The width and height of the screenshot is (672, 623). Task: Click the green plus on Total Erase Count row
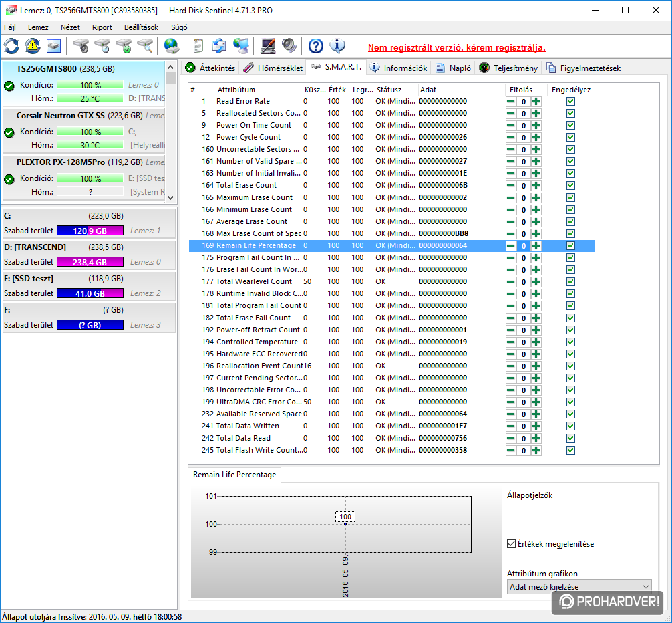click(536, 186)
